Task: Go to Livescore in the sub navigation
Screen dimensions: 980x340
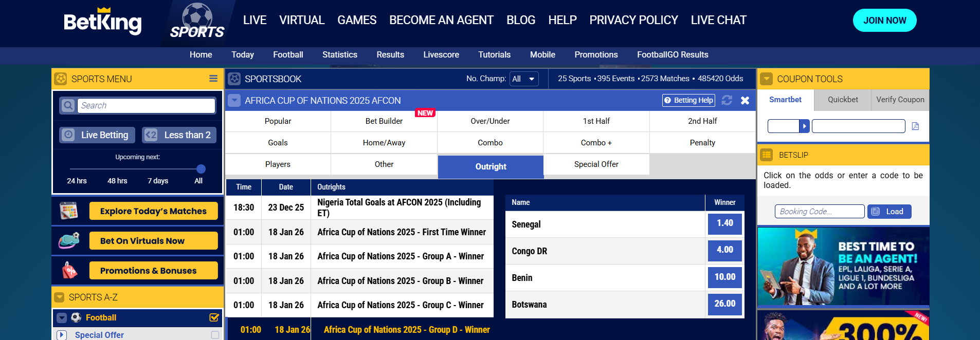Action: click(x=441, y=54)
